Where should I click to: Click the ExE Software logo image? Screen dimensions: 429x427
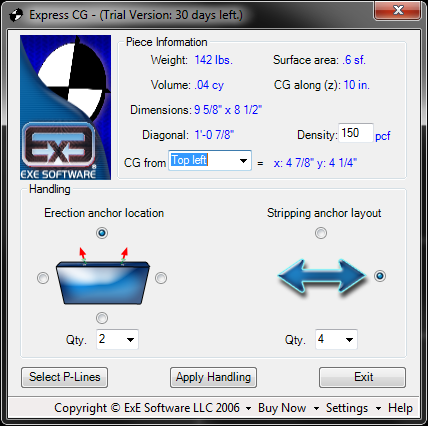point(65,107)
